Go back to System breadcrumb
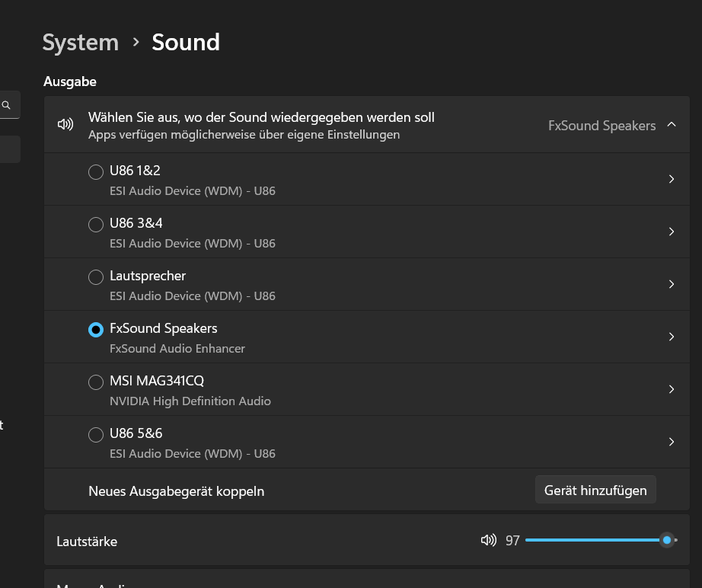 tap(81, 42)
